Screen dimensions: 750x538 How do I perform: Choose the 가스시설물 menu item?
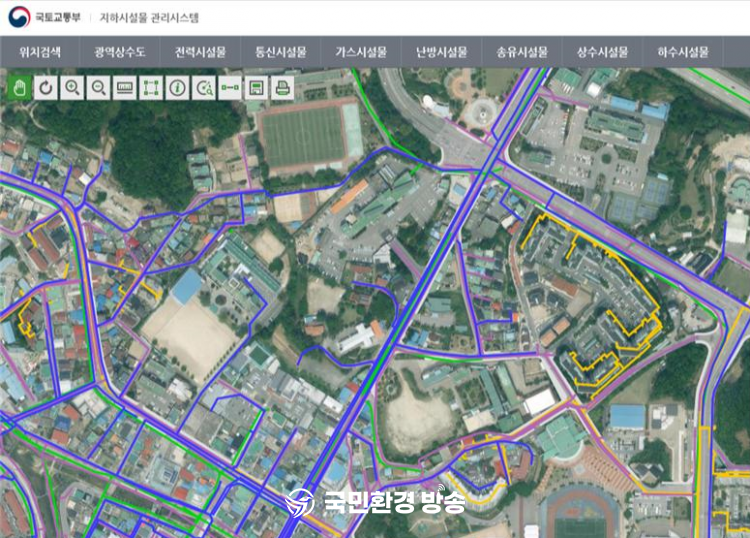coord(361,52)
